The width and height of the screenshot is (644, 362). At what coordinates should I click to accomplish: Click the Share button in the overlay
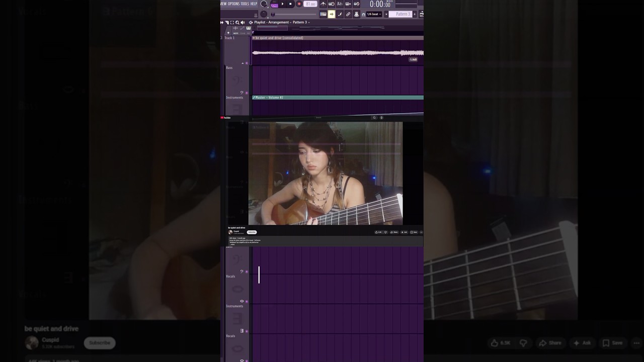coord(394,232)
